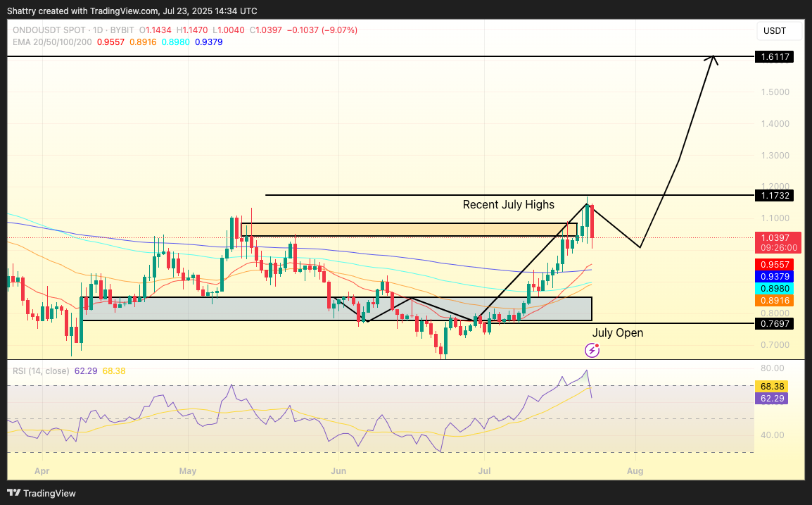Click the current price label 1.0397
Viewport: 812px width, 505px height.
(774, 238)
